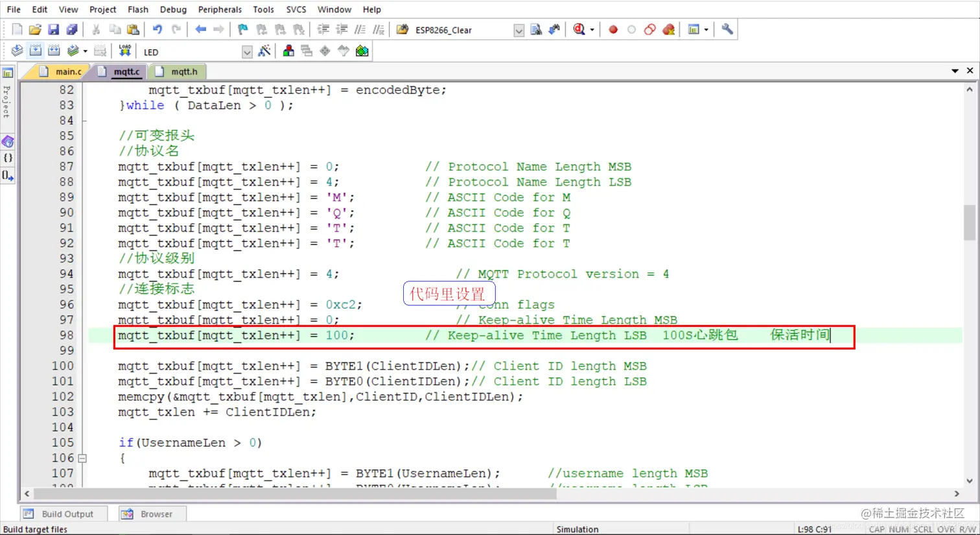Open the LED target dropdown
The width and height of the screenshot is (980, 535).
[247, 53]
